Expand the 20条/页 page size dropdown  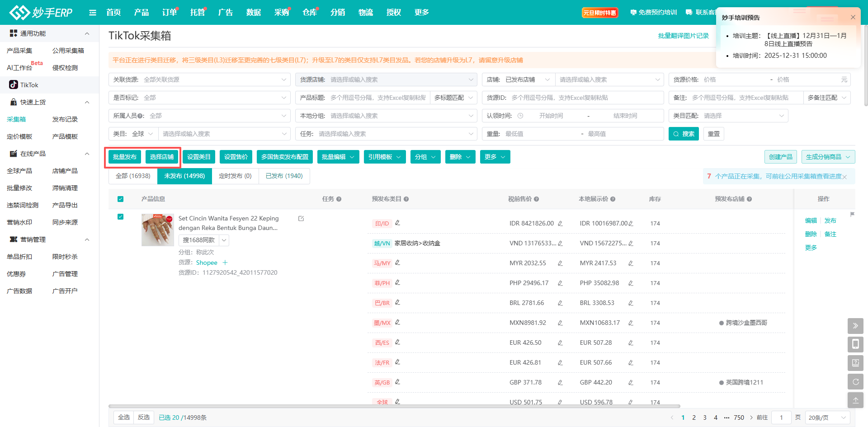pyautogui.click(x=827, y=418)
